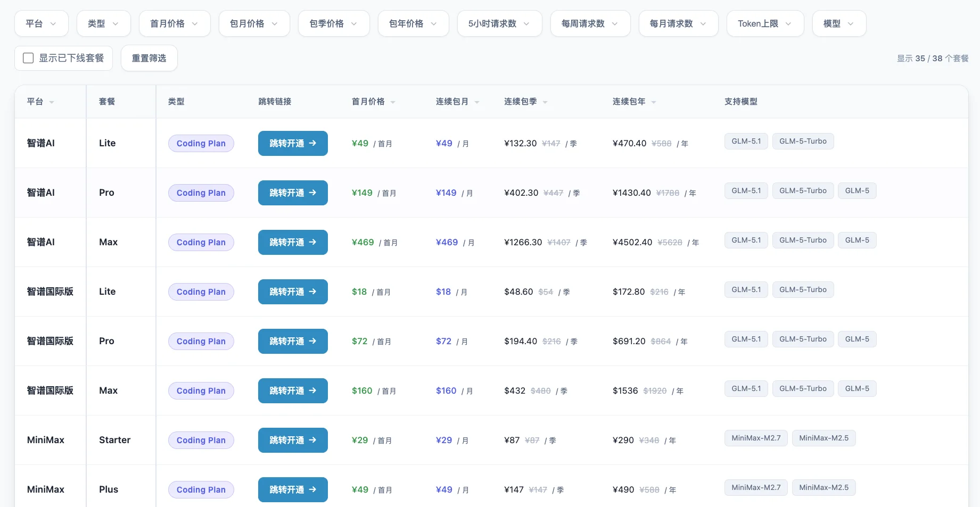Open the 首月价格 filter dropdown
980x507 pixels.
point(175,23)
